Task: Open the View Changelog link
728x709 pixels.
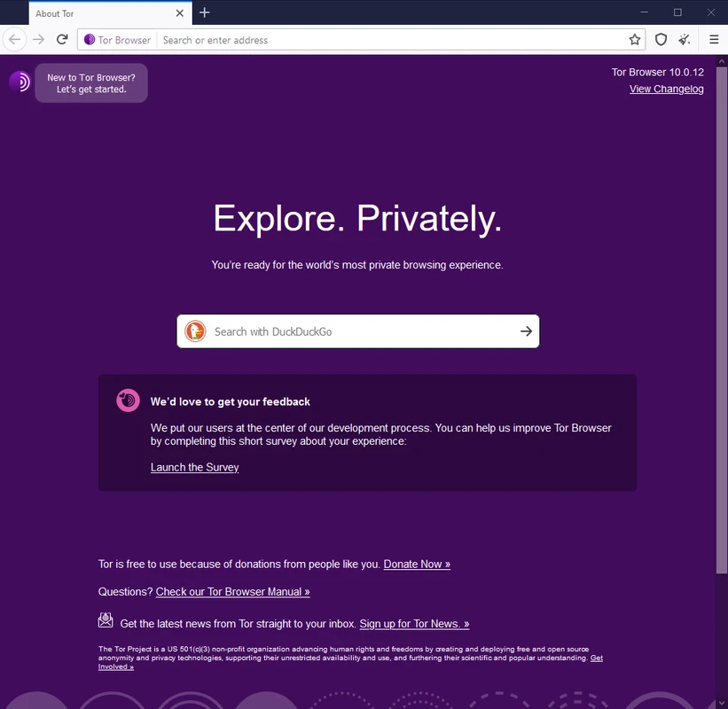Action: (666, 90)
